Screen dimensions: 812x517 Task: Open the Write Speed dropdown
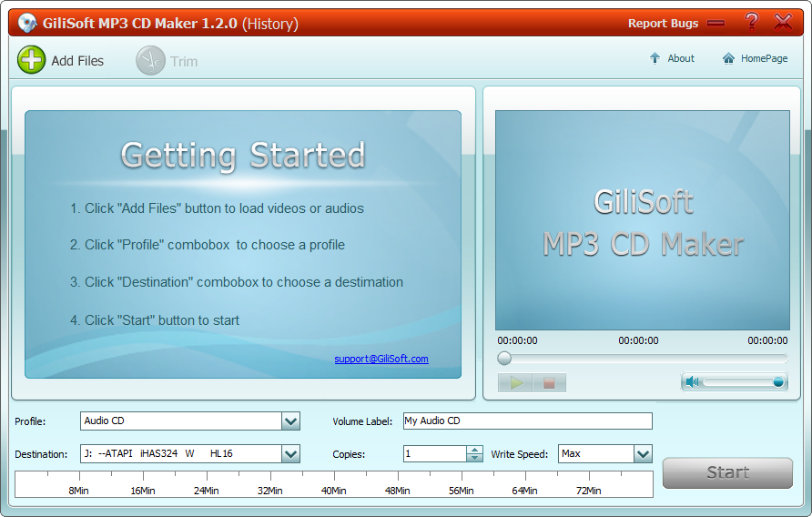click(x=643, y=454)
